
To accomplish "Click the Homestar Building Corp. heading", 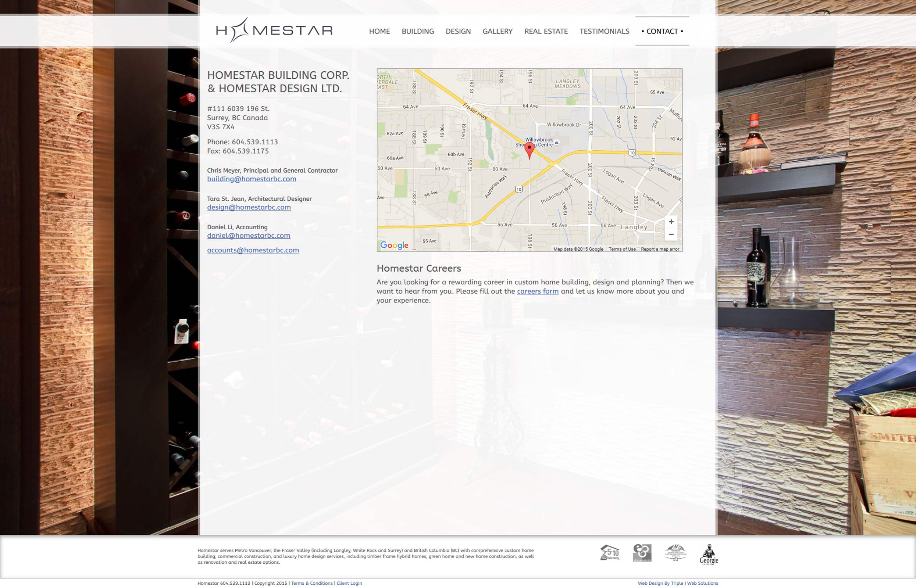I will click(x=278, y=82).
